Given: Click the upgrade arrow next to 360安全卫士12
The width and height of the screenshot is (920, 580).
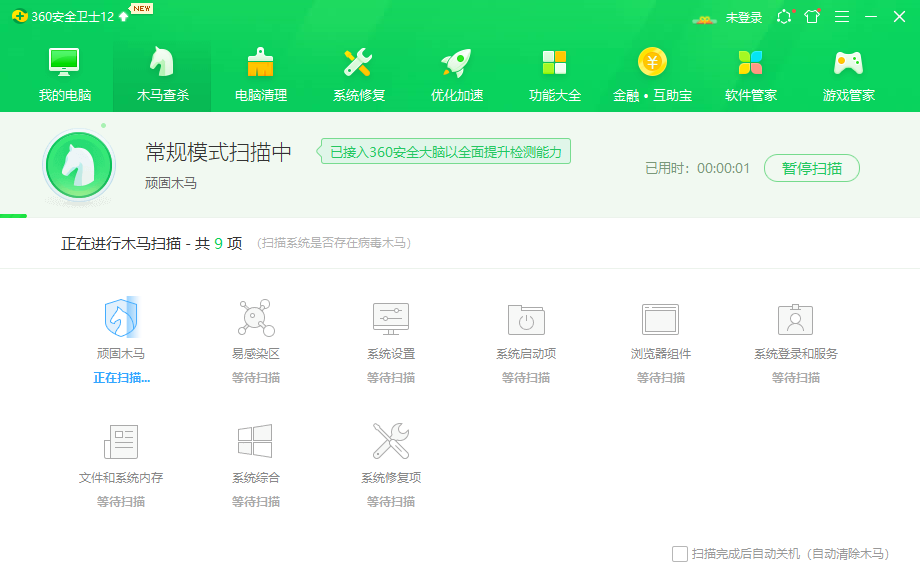Looking at the screenshot, I should click(x=123, y=17).
